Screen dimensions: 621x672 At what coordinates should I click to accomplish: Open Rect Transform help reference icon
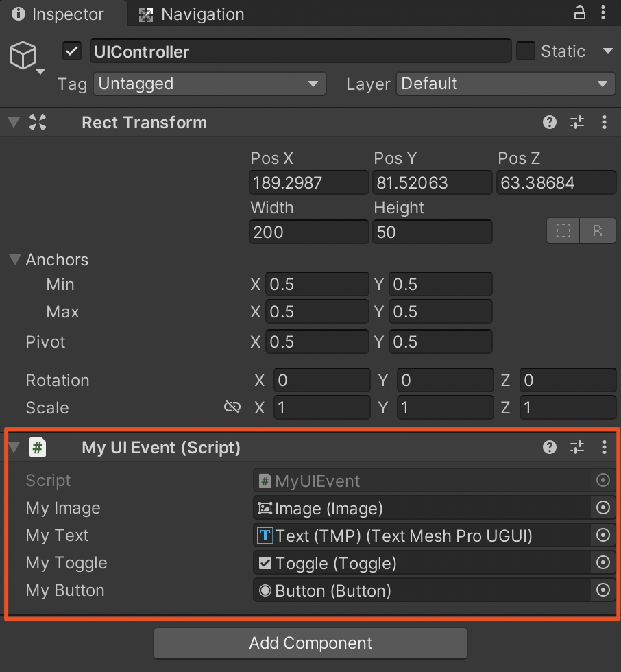(x=550, y=123)
